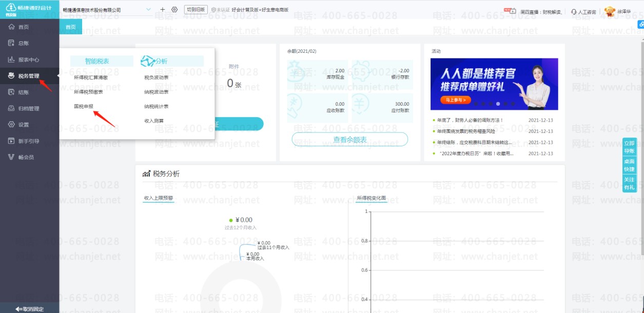Expand the company name dropdown

click(x=149, y=10)
